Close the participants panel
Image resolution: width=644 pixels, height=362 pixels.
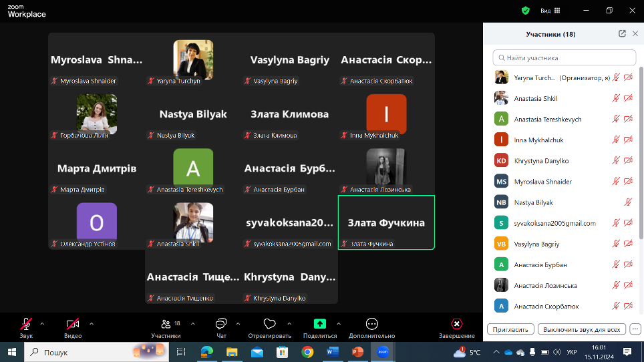635,33
